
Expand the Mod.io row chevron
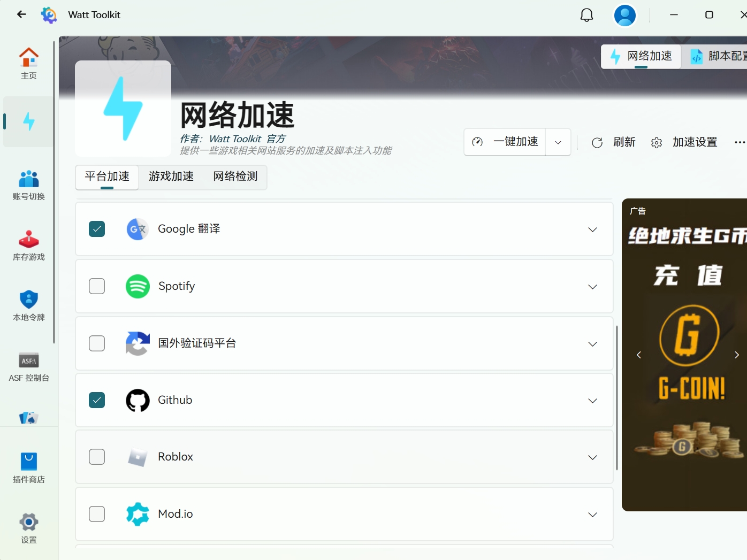point(592,515)
